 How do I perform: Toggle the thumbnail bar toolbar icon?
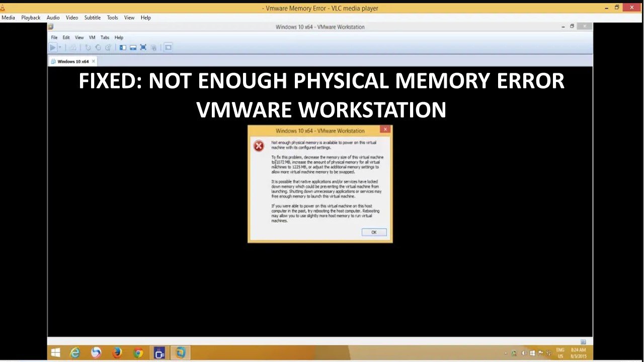(x=133, y=47)
